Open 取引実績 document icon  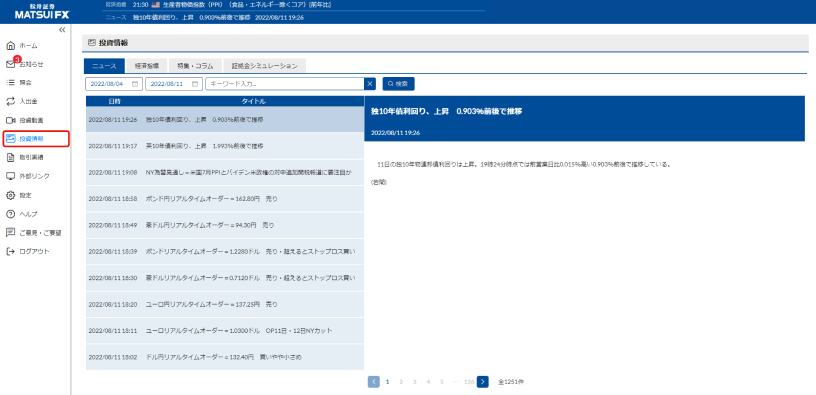click(10, 158)
